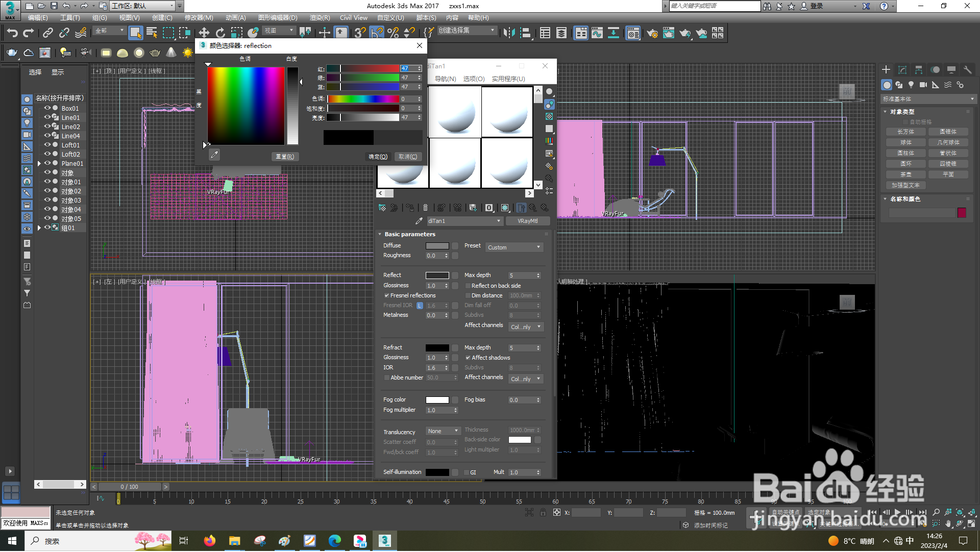Open Refract Affect channels dropdown
This screenshot has height=552, width=980.
pos(526,379)
